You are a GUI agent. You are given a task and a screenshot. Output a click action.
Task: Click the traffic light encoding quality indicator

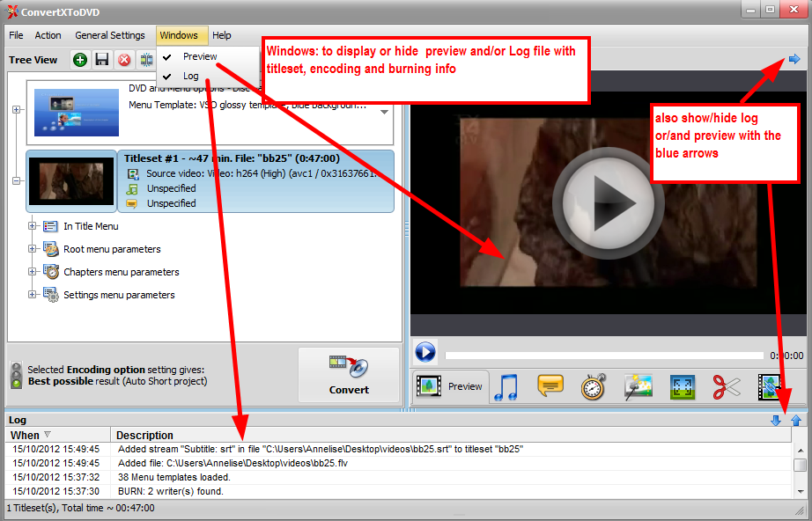point(17,375)
